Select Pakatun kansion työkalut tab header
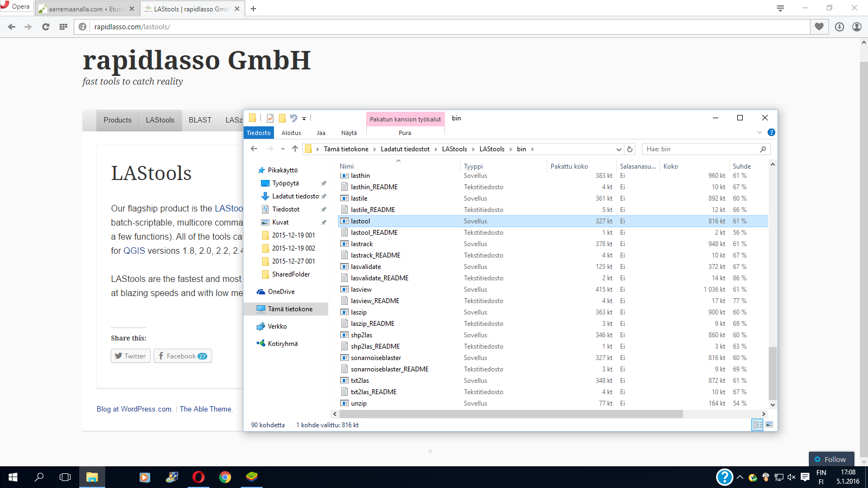The width and height of the screenshot is (868, 488). [x=405, y=119]
